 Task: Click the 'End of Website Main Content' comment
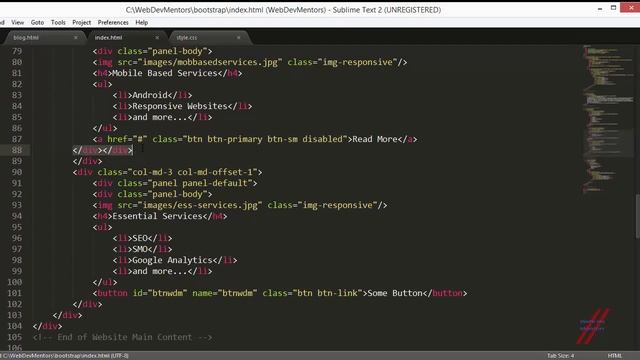coord(122,337)
